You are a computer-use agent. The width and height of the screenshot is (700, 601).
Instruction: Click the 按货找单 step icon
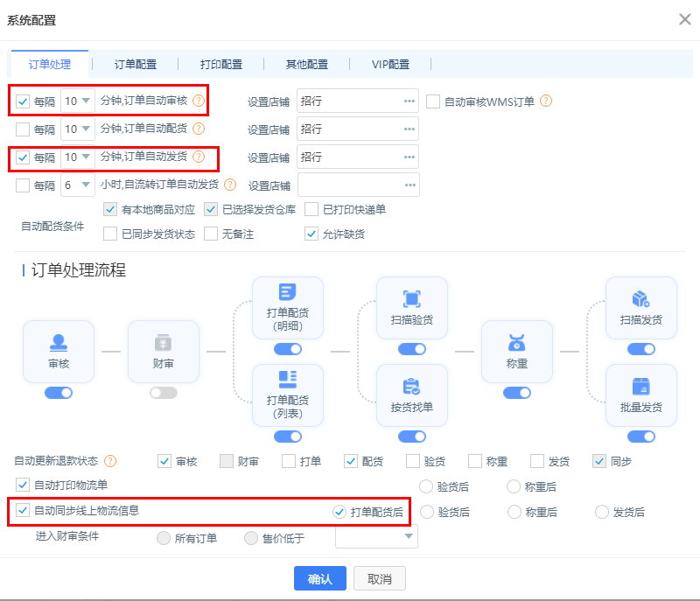[x=411, y=387]
